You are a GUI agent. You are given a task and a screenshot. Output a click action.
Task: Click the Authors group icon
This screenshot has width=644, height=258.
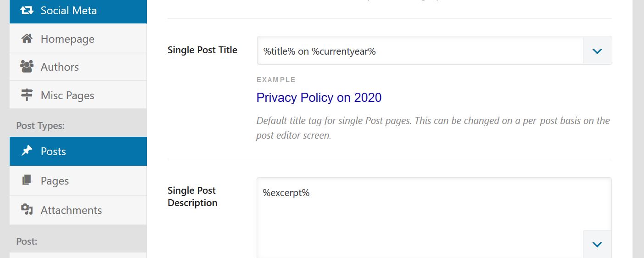[27, 67]
